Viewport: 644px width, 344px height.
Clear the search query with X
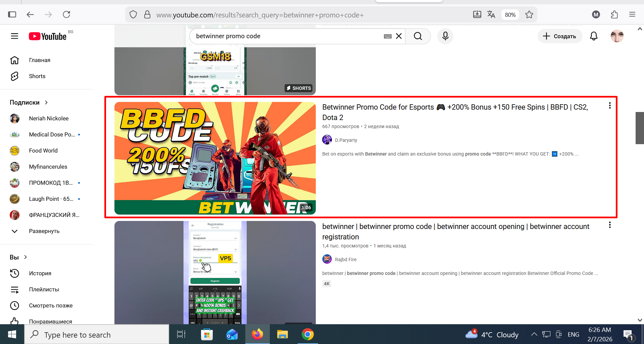(x=399, y=36)
